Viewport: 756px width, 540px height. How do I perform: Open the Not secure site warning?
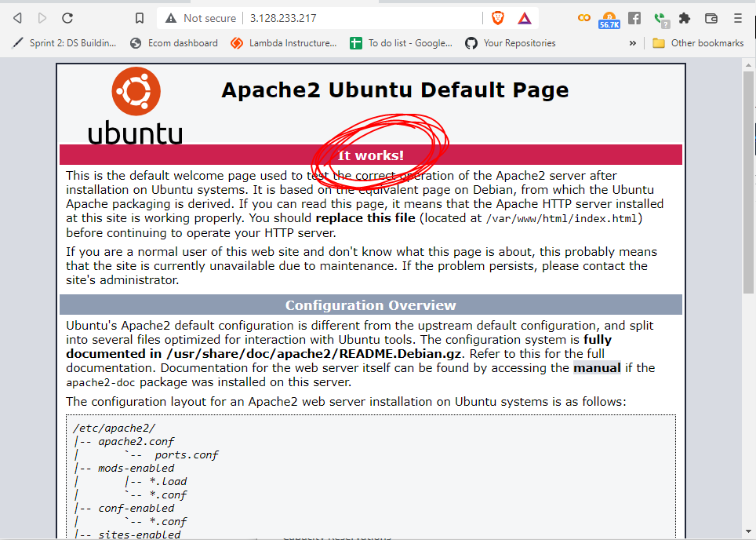(x=201, y=18)
